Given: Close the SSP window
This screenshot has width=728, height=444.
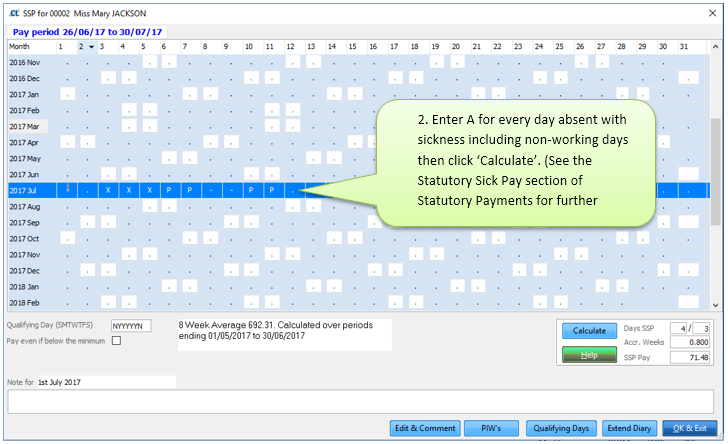Looking at the screenshot, I should (x=712, y=13).
